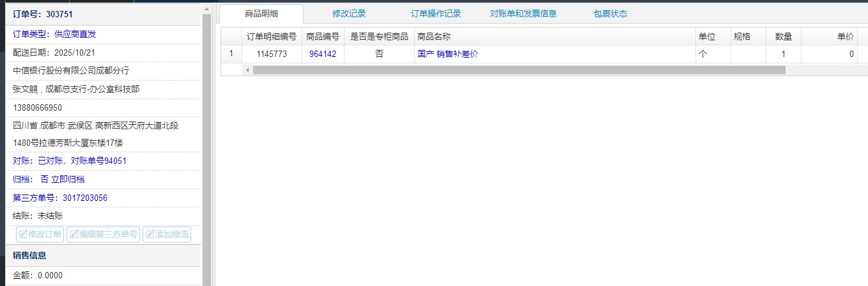Click the left arrow of horizontal scrollbar
The height and width of the screenshot is (286, 868).
pos(247,70)
